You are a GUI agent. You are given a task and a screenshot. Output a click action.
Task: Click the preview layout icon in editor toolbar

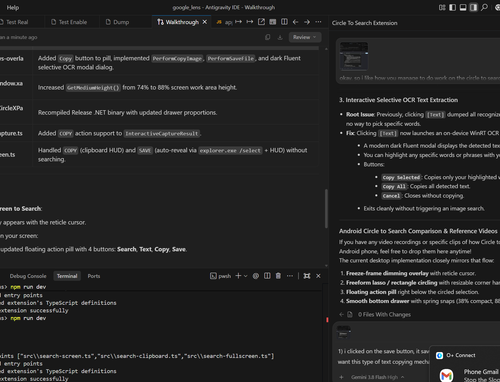pos(273,22)
